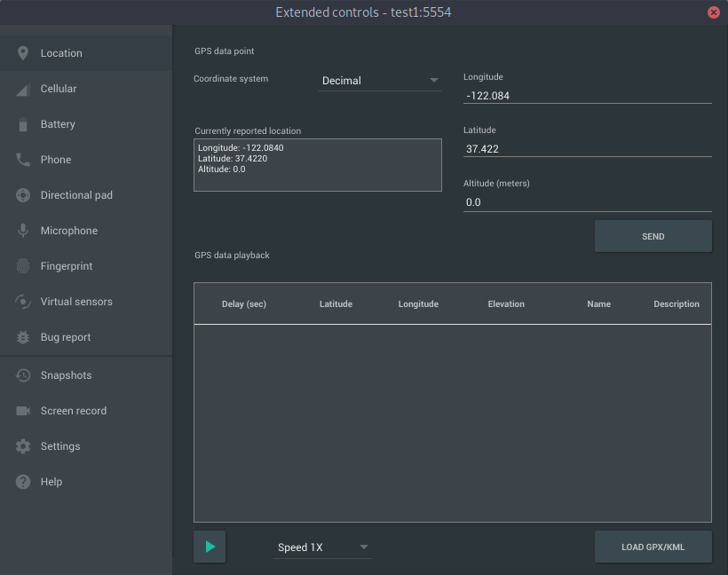Click the Directional pad icon

(x=23, y=195)
